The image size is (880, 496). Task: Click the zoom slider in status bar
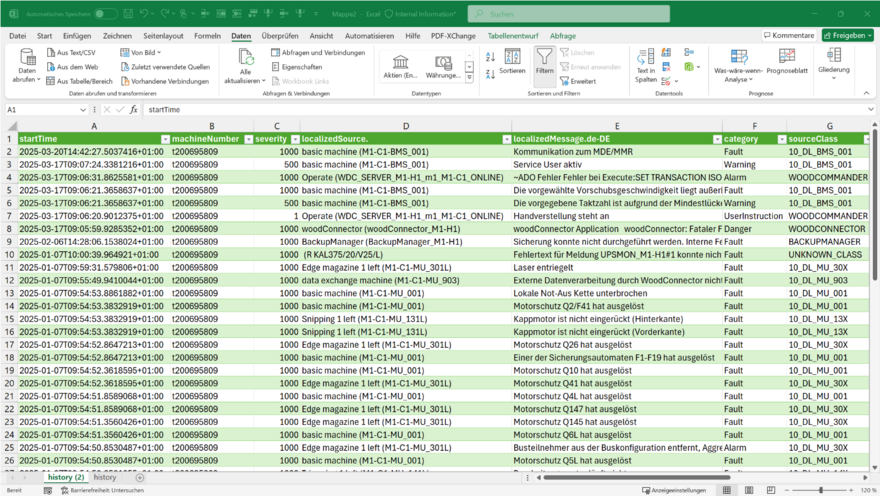(820, 491)
